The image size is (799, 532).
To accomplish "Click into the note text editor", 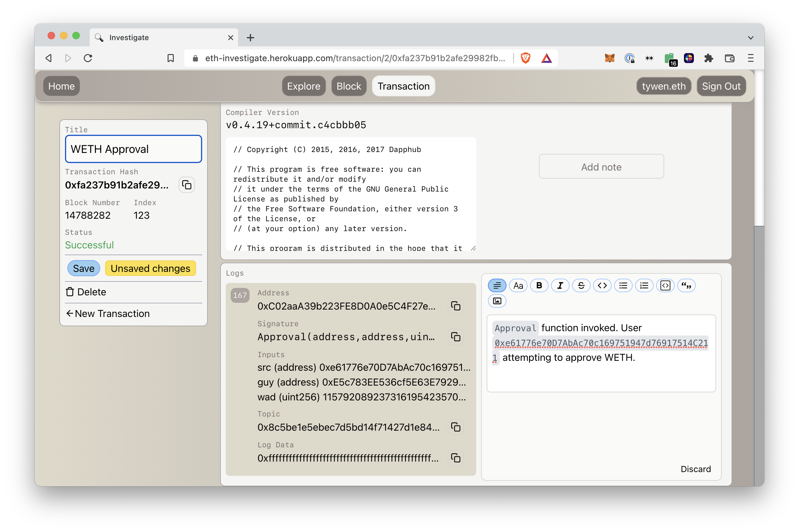I will click(601, 353).
